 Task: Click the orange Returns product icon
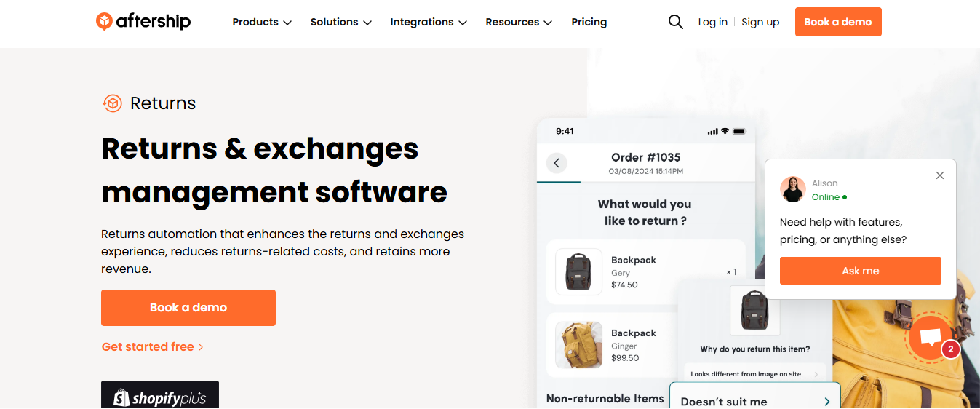(x=112, y=103)
